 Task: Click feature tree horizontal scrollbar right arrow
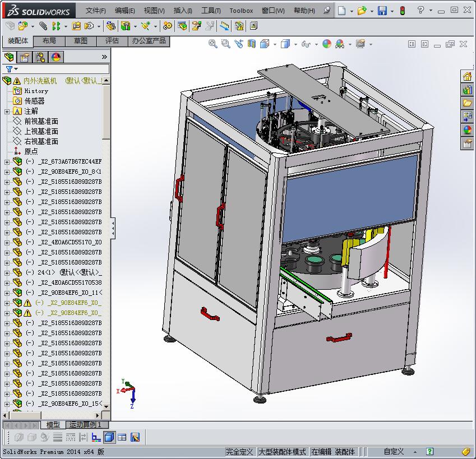[97, 415]
